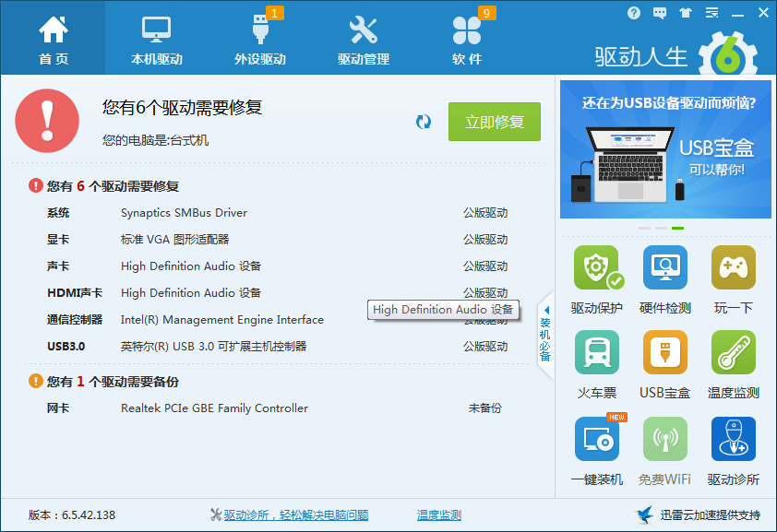Click the 立即修复 repair button

[495, 122]
